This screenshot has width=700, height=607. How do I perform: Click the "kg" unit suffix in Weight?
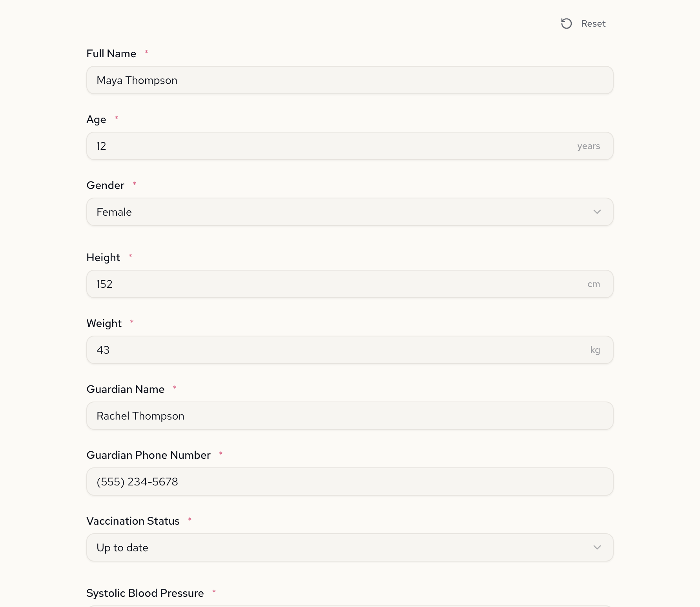point(595,350)
